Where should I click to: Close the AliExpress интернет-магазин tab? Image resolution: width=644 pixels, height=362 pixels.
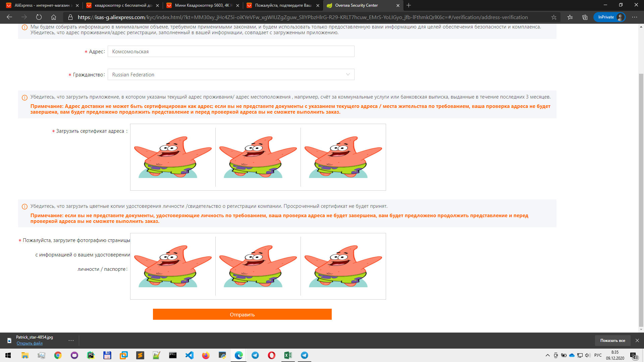(77, 5)
